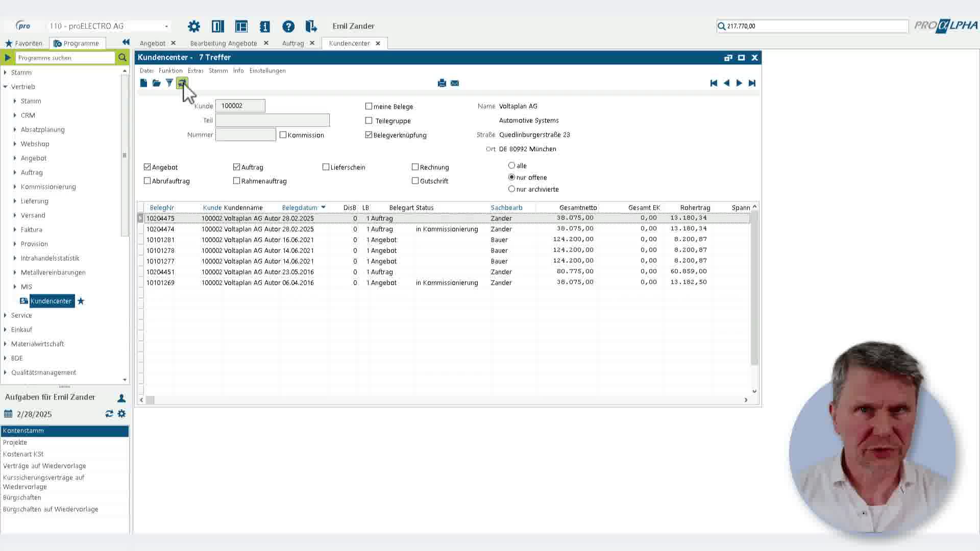Click the program search magnifier button
The height and width of the screenshot is (551, 980).
point(122,58)
